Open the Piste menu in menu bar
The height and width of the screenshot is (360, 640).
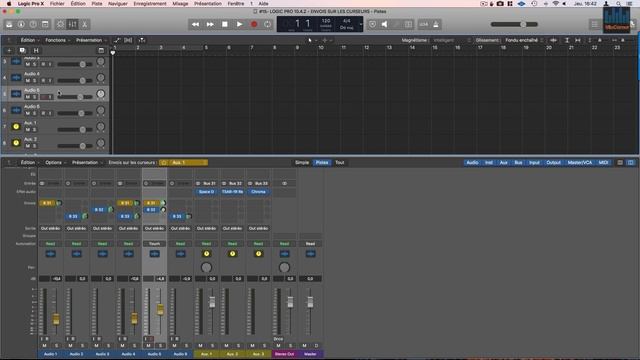point(97,3)
